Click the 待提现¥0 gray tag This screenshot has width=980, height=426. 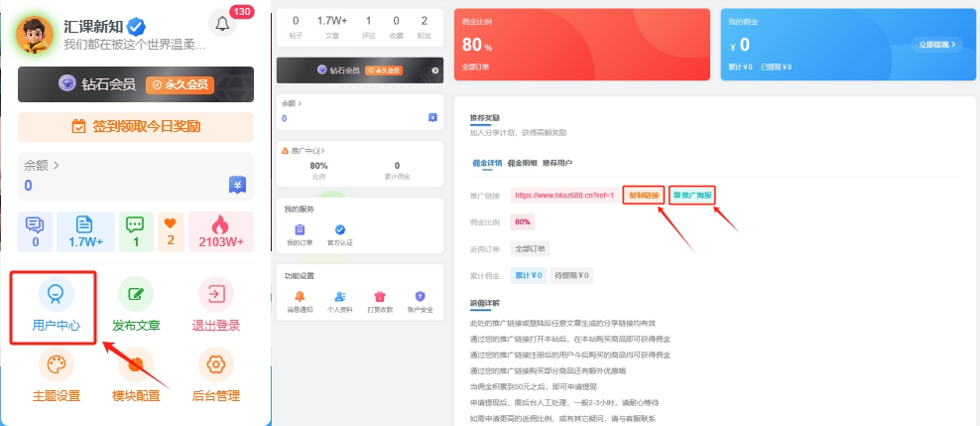coord(572,275)
